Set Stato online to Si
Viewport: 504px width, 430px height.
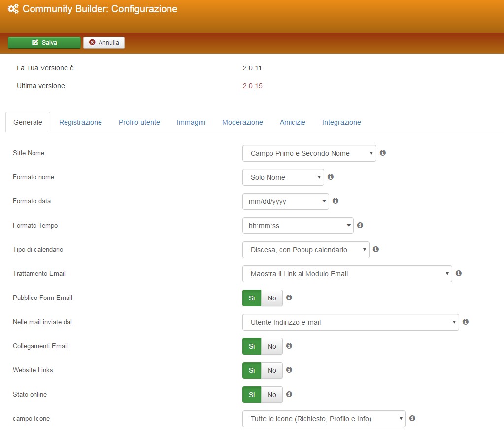pyautogui.click(x=252, y=395)
